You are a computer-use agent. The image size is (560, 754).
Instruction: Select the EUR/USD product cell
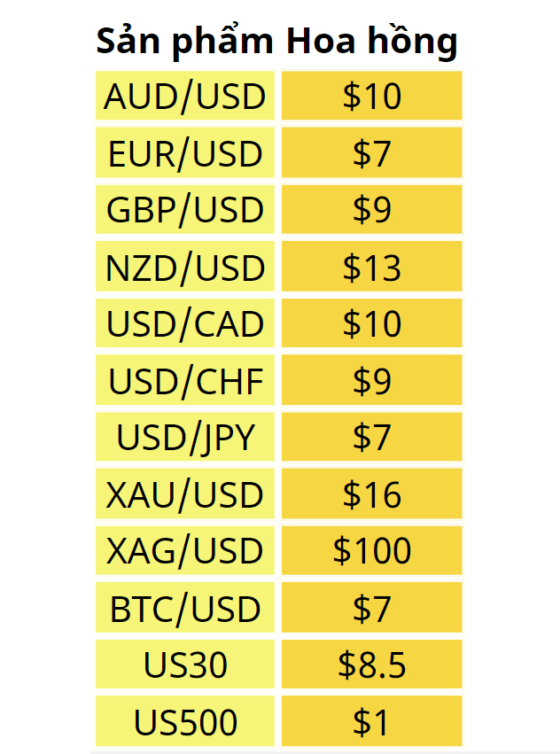185,154
